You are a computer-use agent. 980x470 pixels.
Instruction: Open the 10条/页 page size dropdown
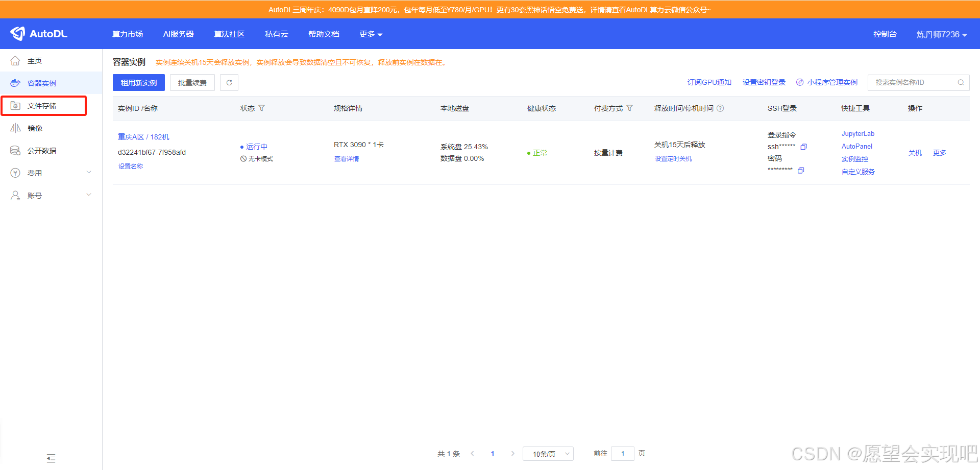(x=548, y=454)
